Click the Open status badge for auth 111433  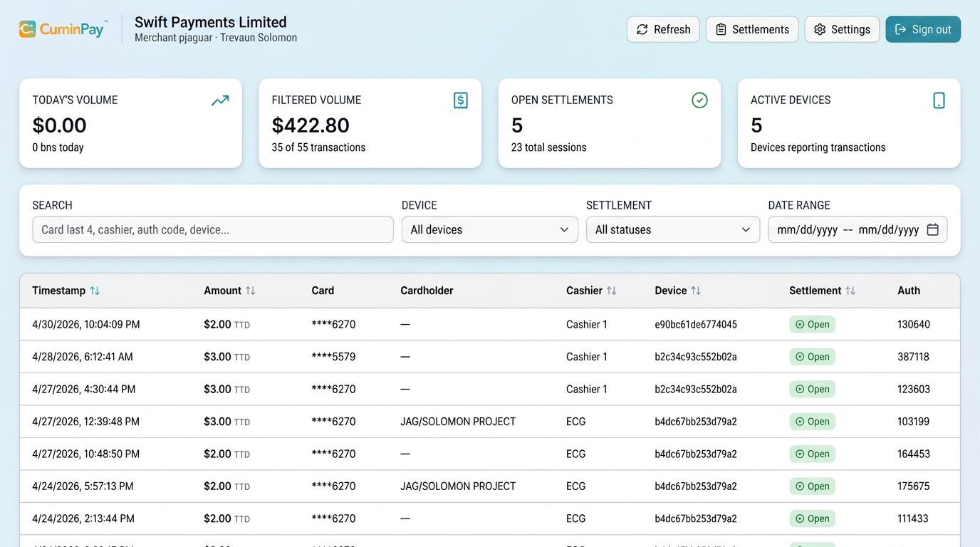(x=812, y=519)
